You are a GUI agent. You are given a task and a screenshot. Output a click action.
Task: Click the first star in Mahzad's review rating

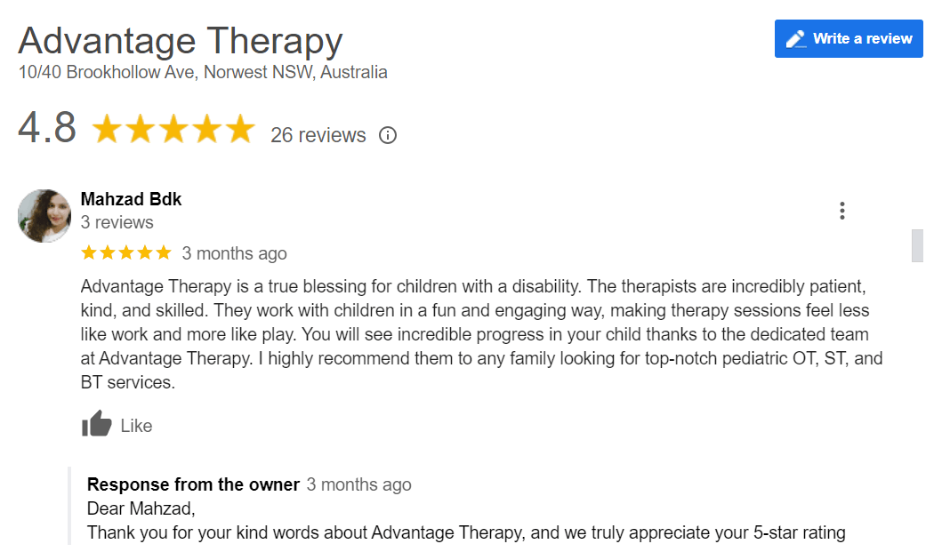[87, 252]
